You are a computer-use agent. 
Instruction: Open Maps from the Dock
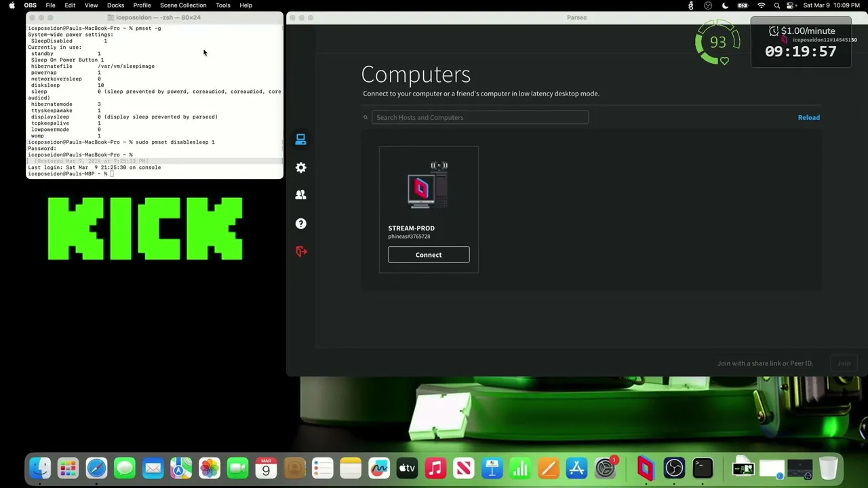[181, 468]
